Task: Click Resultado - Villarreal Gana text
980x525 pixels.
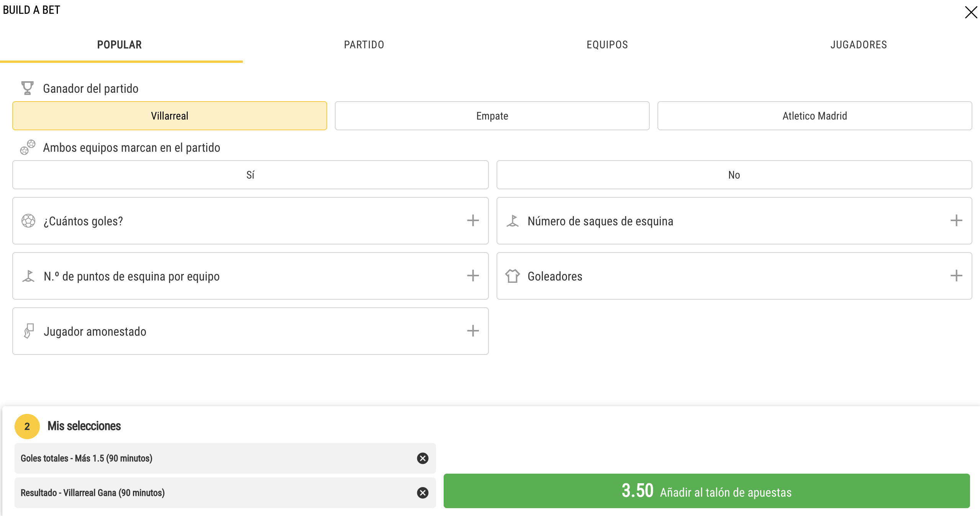Action: tap(93, 493)
